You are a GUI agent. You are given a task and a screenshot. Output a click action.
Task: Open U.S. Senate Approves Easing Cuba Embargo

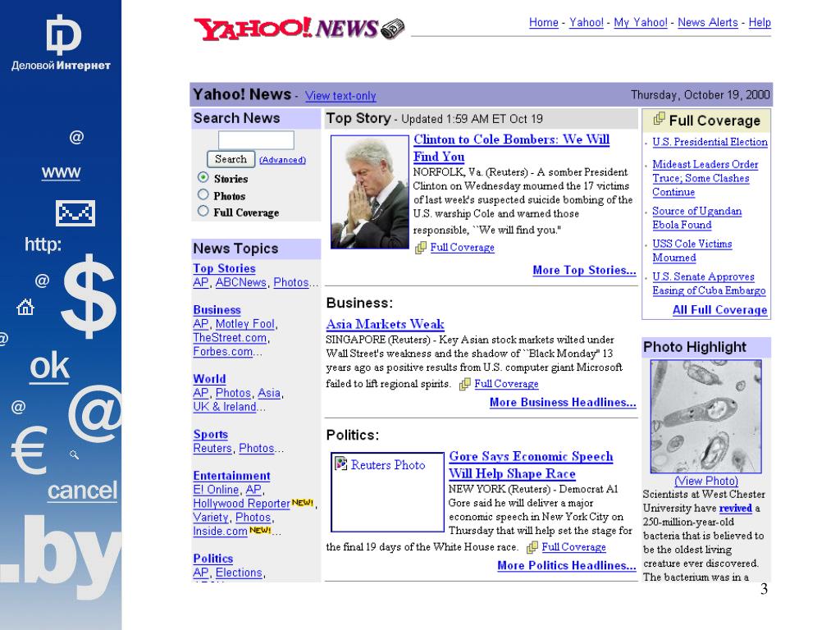click(x=709, y=283)
